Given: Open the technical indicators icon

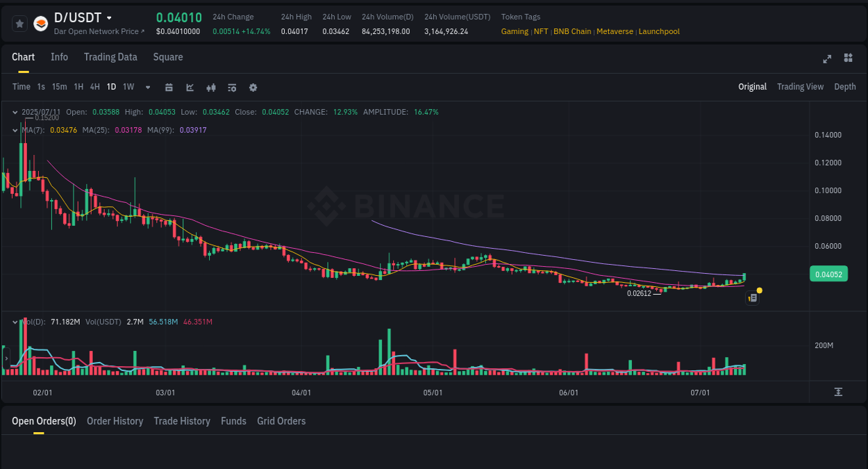Looking at the screenshot, I should click(x=210, y=87).
